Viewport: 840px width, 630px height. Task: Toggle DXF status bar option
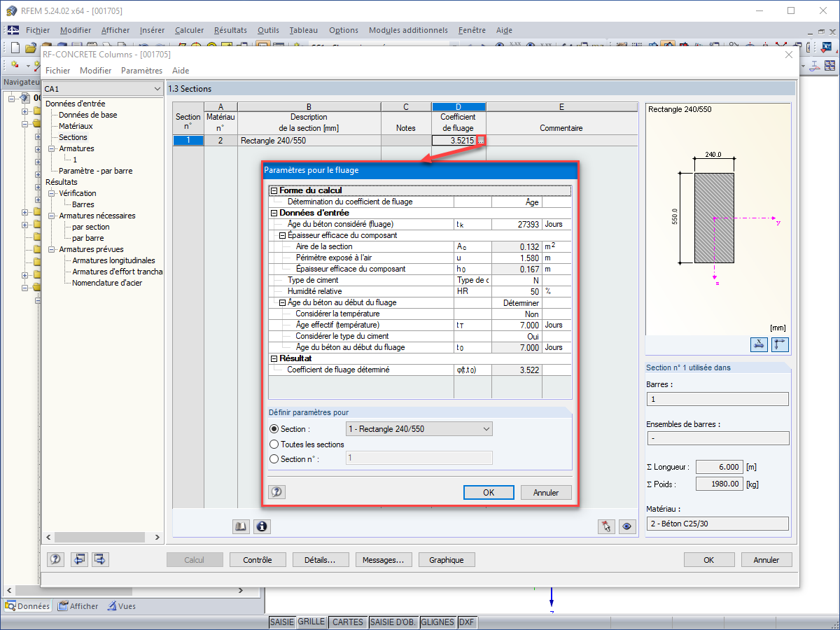pos(466,622)
